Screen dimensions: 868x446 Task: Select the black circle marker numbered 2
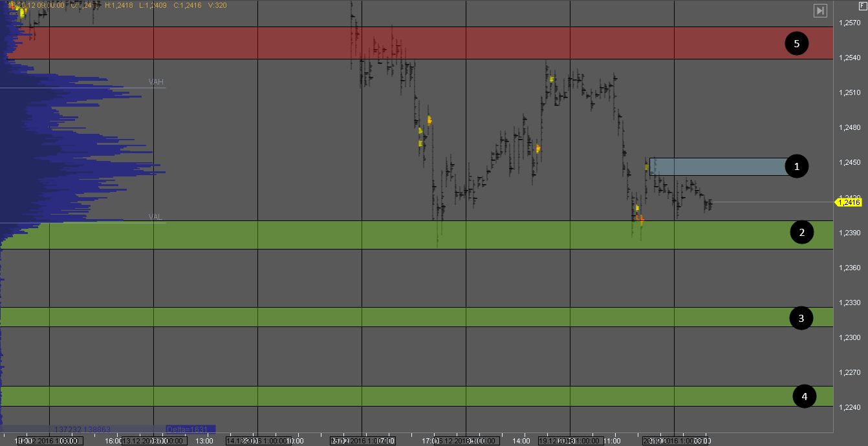[x=801, y=233]
